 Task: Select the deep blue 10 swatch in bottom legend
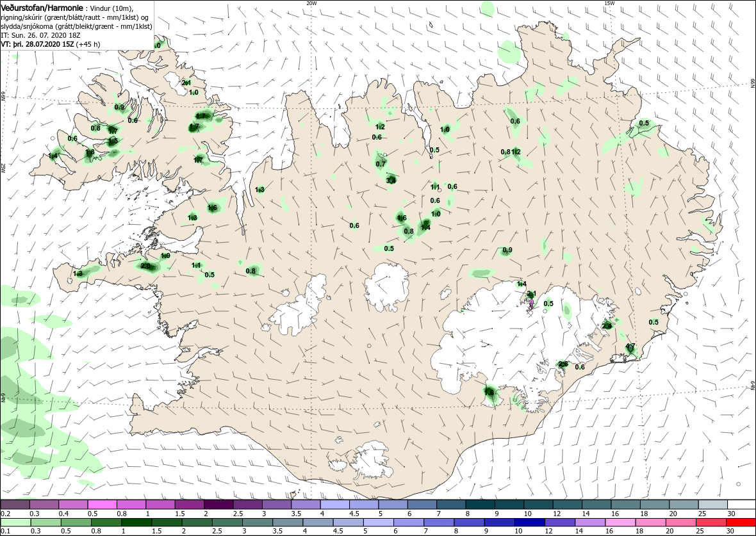coord(529,523)
